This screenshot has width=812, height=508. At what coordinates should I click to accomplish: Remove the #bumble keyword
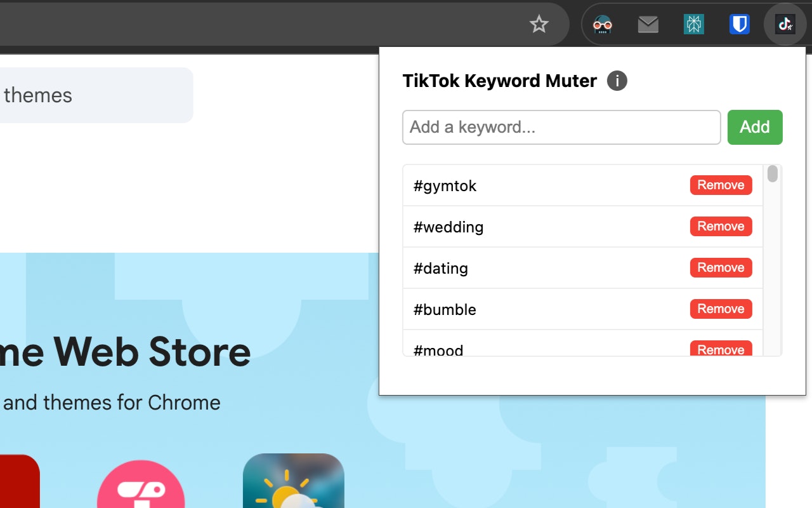pos(721,309)
